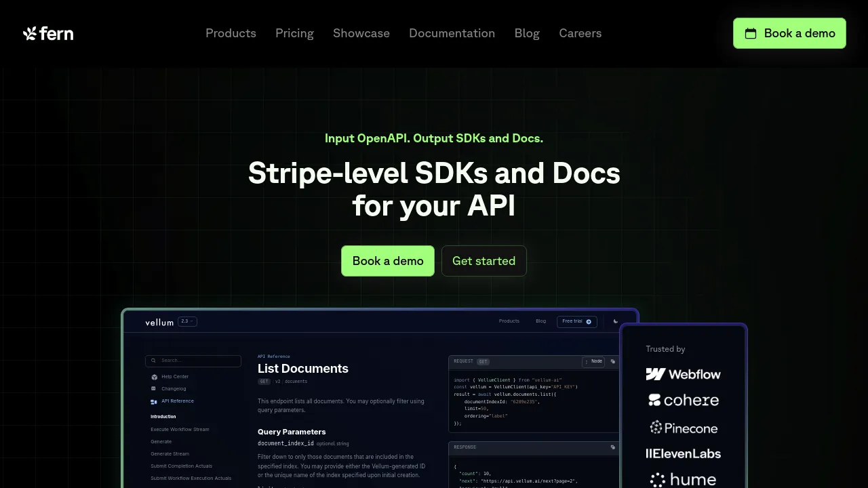Image resolution: width=868 pixels, height=488 pixels.
Task: Visit the Blog from the fern header
Action: point(527,33)
